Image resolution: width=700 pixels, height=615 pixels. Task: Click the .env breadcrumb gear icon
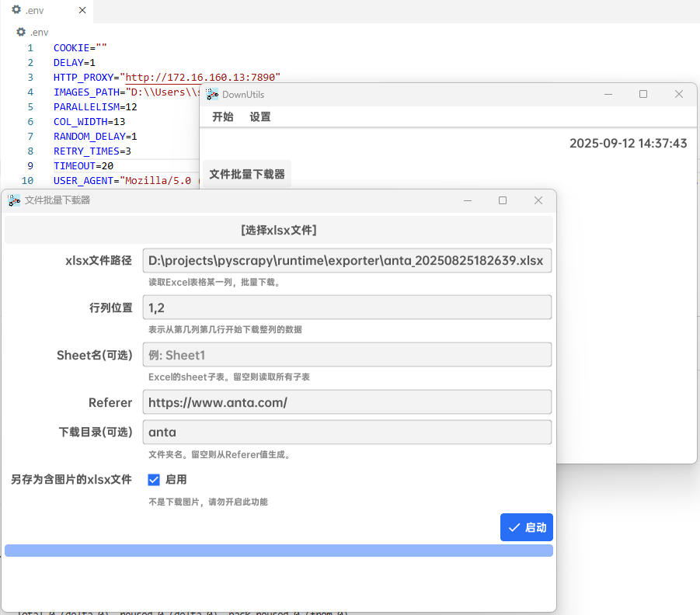coord(21,32)
